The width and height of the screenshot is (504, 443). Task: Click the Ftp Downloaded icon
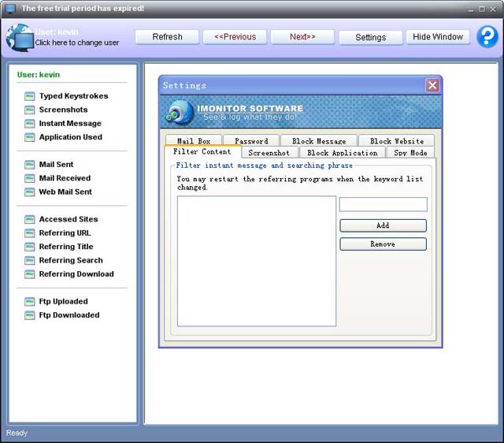(x=30, y=315)
